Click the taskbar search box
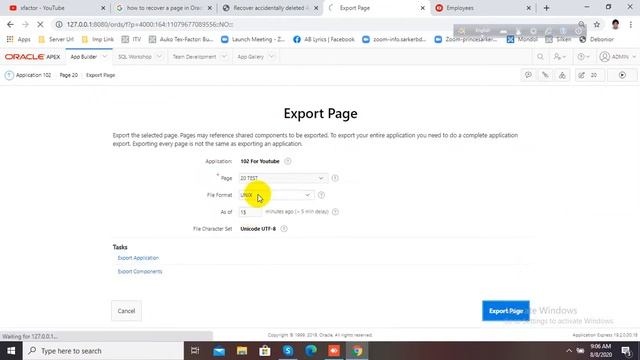This screenshot has width=640, height=360. 103,351
